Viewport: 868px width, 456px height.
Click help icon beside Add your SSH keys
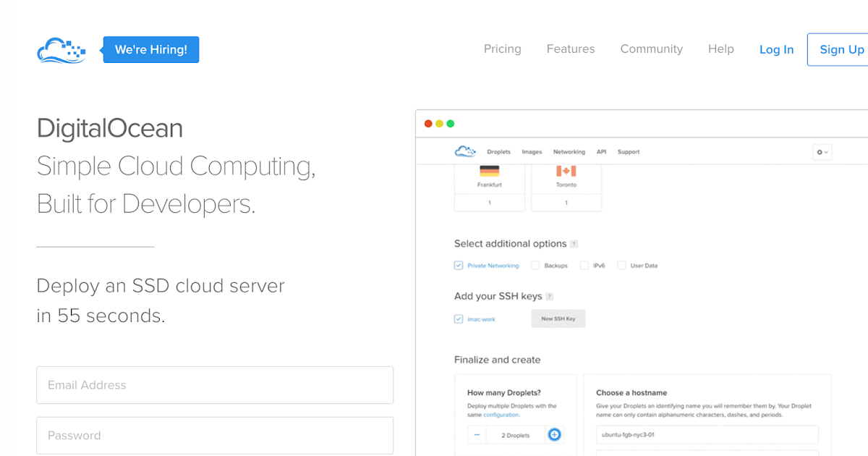coord(550,297)
